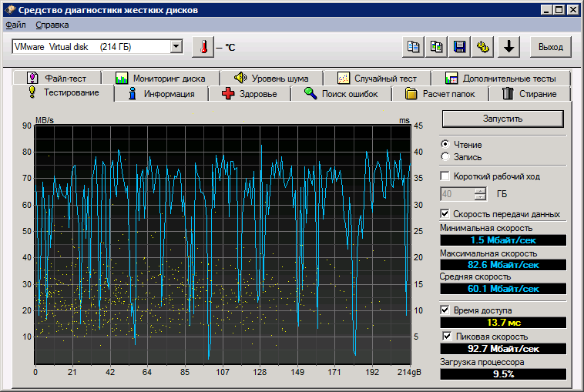Click the Выход button

coord(550,47)
